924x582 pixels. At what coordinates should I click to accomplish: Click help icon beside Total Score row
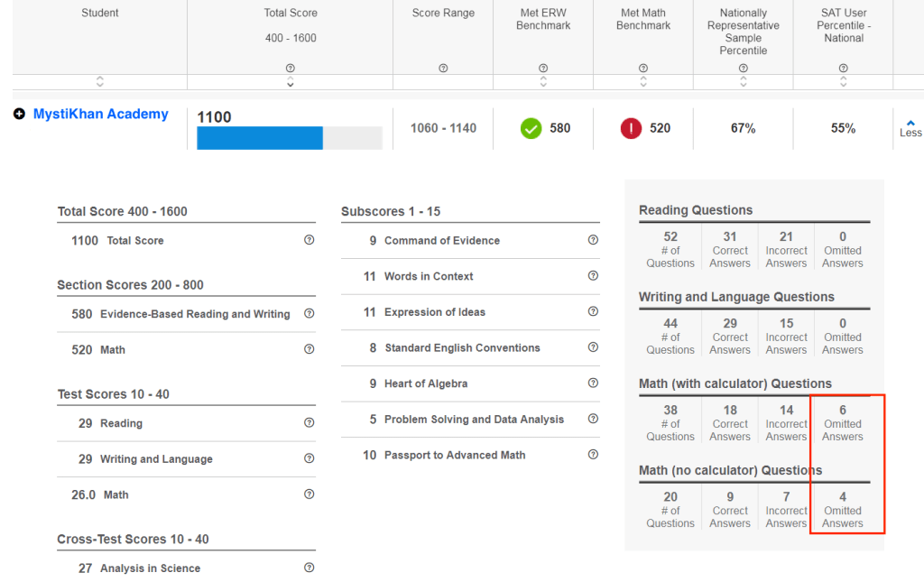pos(309,241)
